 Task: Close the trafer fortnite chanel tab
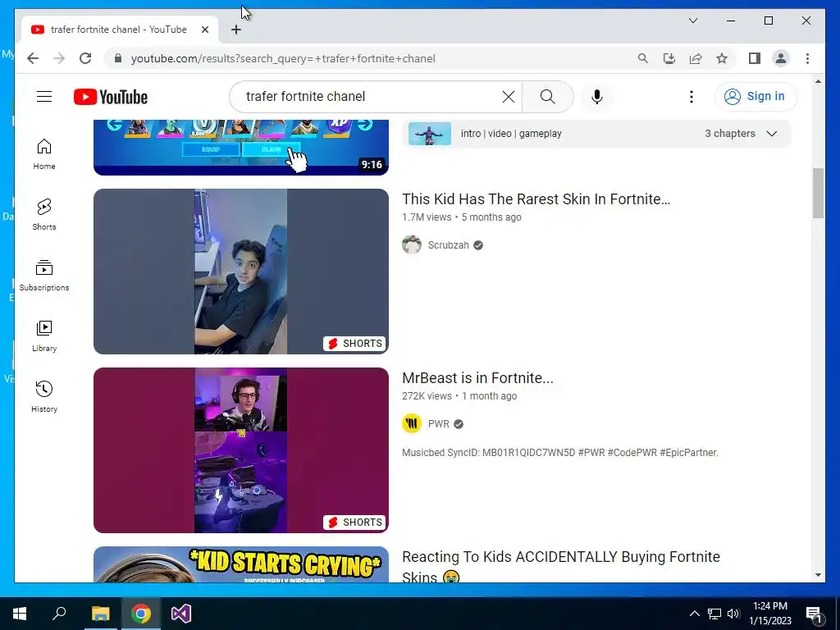tap(204, 30)
